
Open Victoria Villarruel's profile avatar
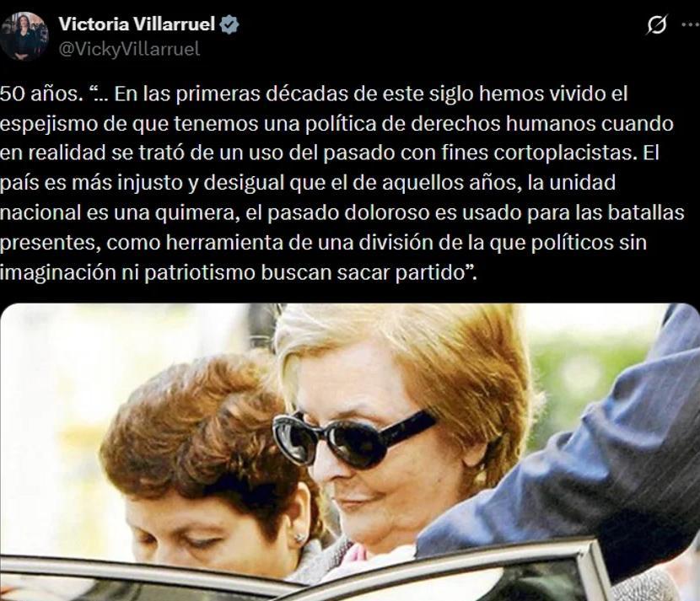(x=24, y=36)
